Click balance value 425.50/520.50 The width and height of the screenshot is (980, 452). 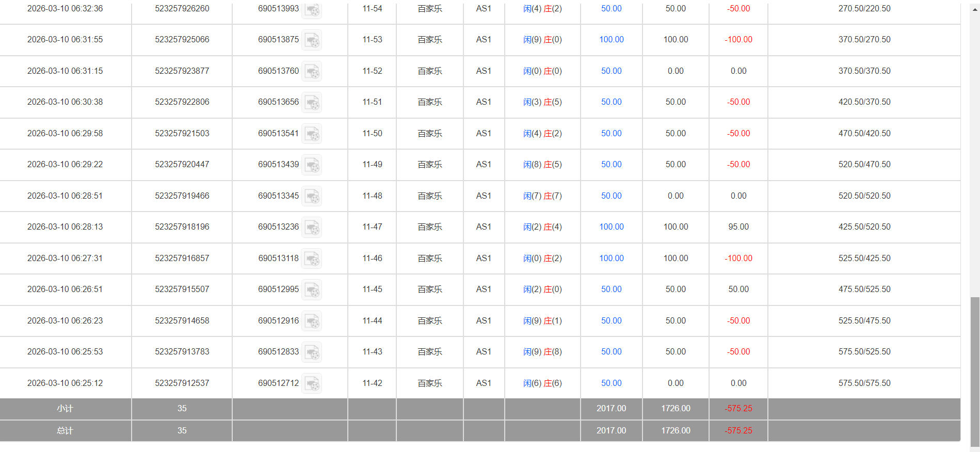coord(864,227)
